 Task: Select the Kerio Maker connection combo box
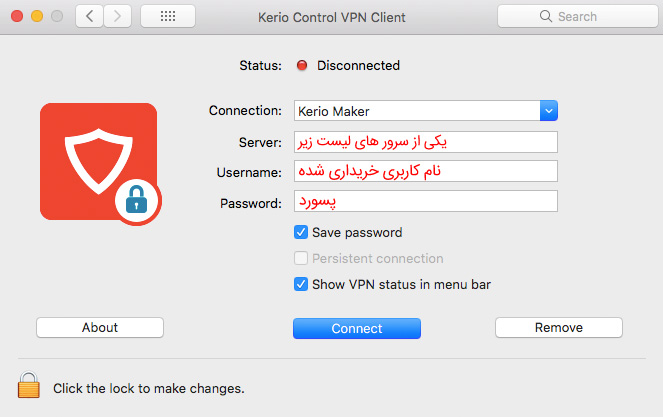tap(417, 111)
